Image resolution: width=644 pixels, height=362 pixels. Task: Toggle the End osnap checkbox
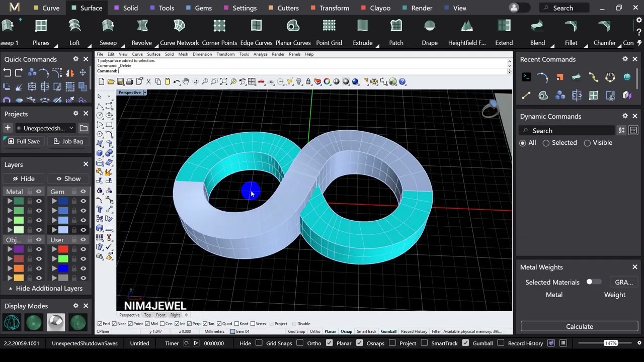pyautogui.click(x=100, y=324)
